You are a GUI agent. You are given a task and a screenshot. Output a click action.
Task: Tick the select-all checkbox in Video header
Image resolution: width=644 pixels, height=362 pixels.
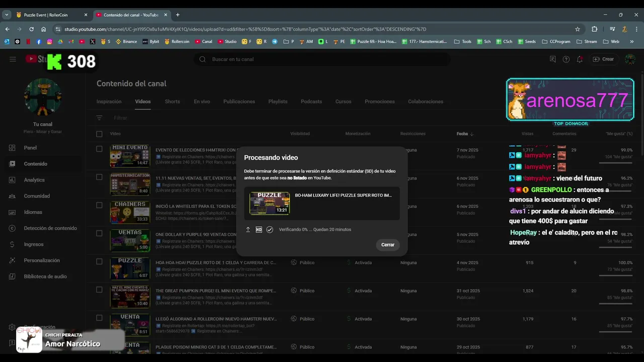(x=99, y=134)
